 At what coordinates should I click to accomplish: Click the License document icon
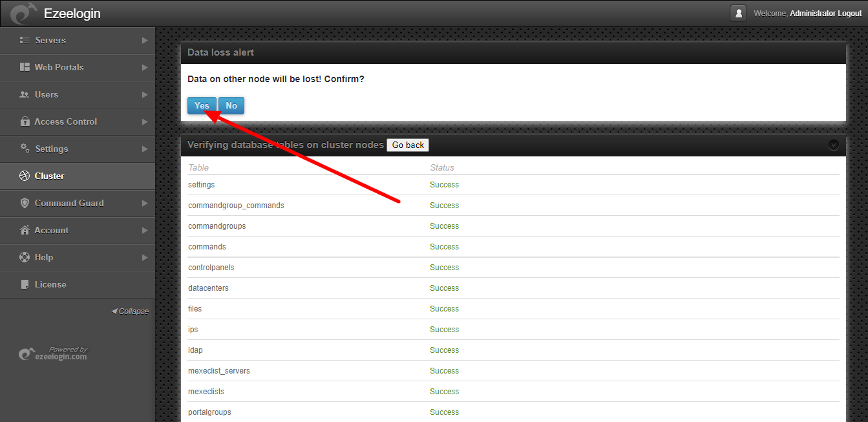(x=25, y=284)
